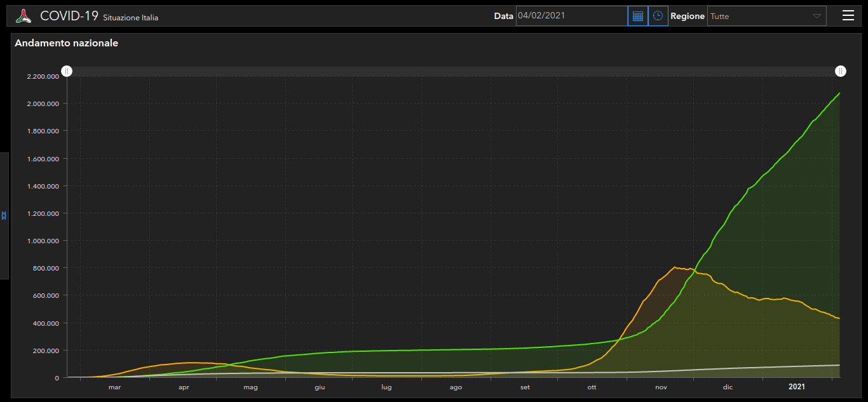Click the gray curve's right end
868x402 pixels.
click(x=839, y=365)
